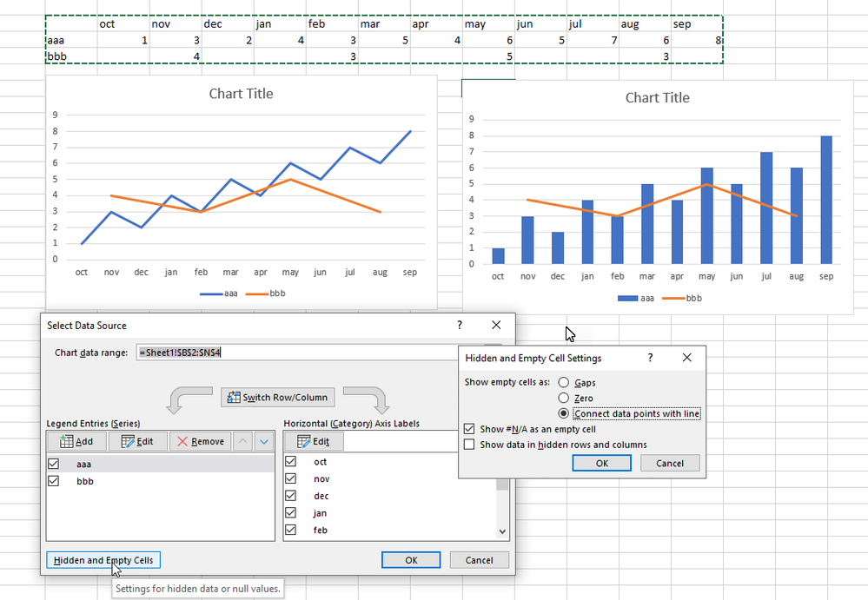The width and height of the screenshot is (868, 600).
Task: Click bbb legend entry in column chart
Action: point(682,298)
